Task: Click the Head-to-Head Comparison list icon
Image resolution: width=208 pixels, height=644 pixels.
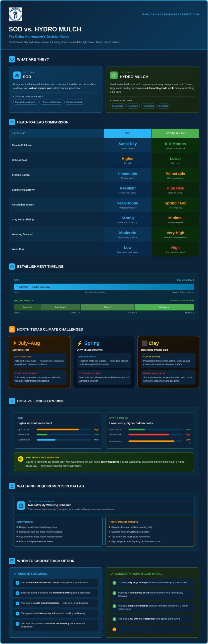Action: [x=12, y=122]
